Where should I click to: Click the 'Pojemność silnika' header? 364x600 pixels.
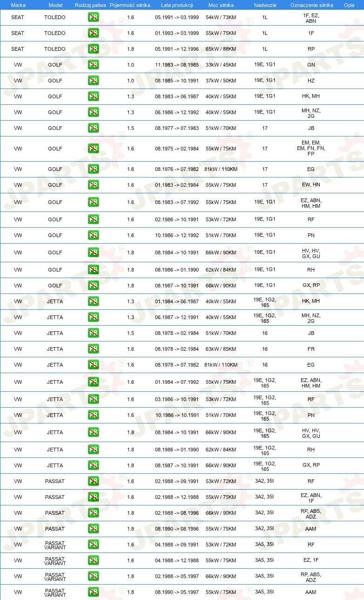(130, 5)
